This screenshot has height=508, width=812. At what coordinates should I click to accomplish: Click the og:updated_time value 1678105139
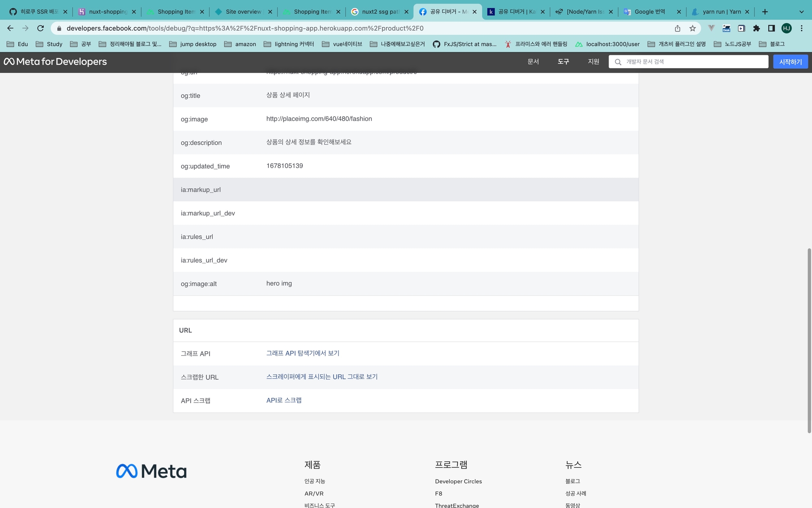(x=285, y=166)
